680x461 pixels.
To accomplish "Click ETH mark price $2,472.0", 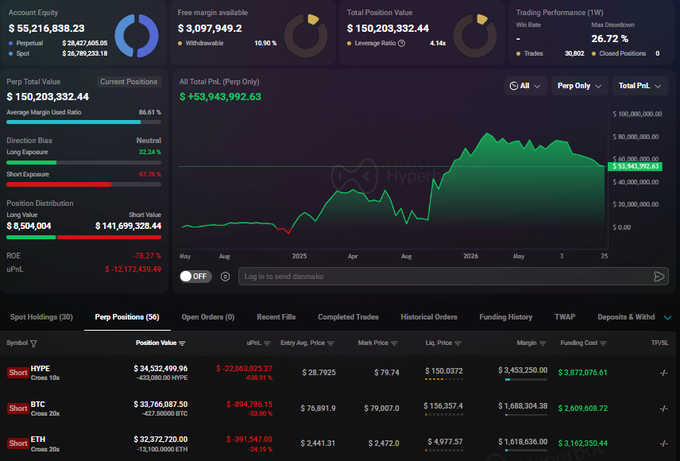I will [383, 444].
